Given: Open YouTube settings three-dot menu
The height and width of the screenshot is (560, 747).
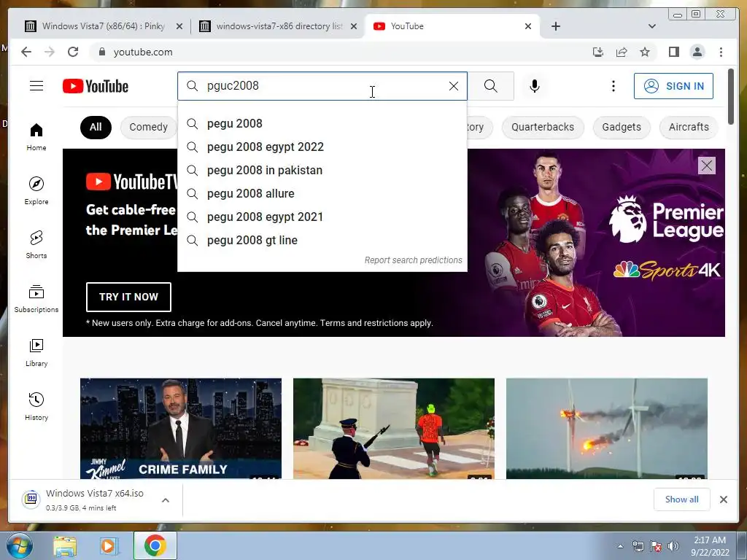Looking at the screenshot, I should coord(613,86).
